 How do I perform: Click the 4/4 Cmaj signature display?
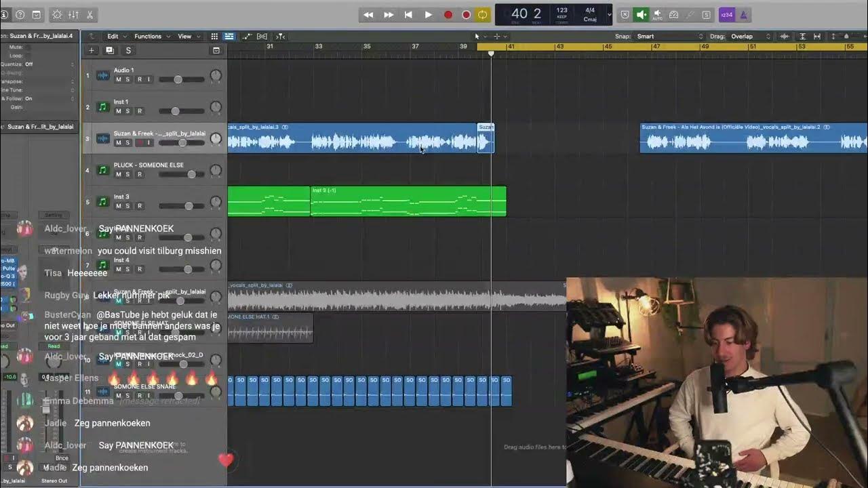coord(590,14)
